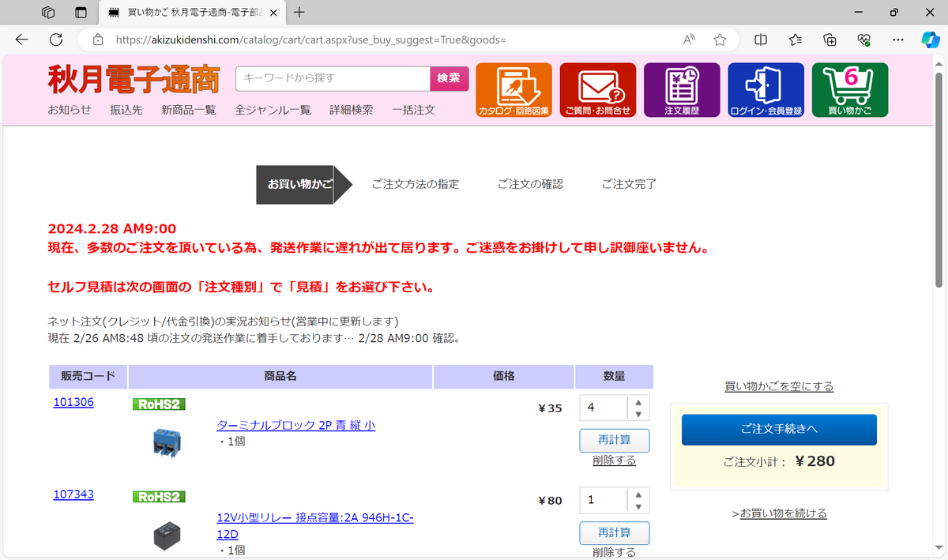This screenshot has height=560, width=948.
Task: Open the questions and inquiries envelope icon
Action: [598, 90]
